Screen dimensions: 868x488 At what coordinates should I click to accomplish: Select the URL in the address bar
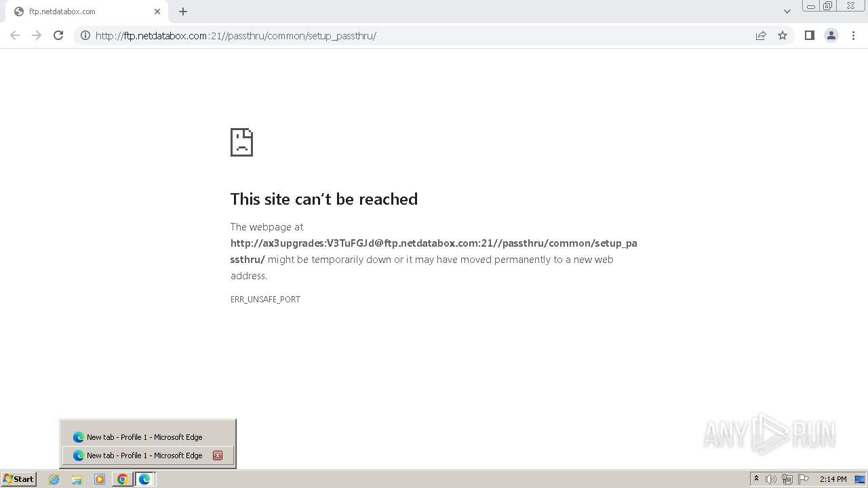point(236,36)
